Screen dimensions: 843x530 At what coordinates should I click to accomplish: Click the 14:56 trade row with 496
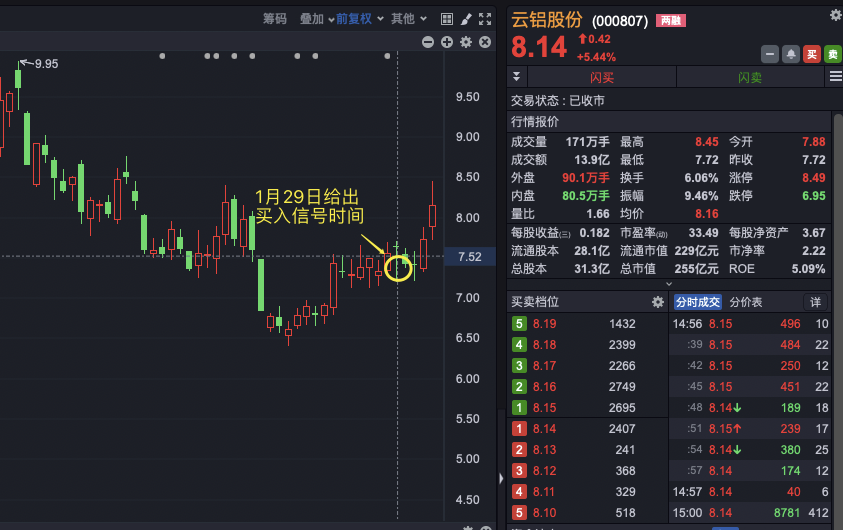[x=751, y=324]
